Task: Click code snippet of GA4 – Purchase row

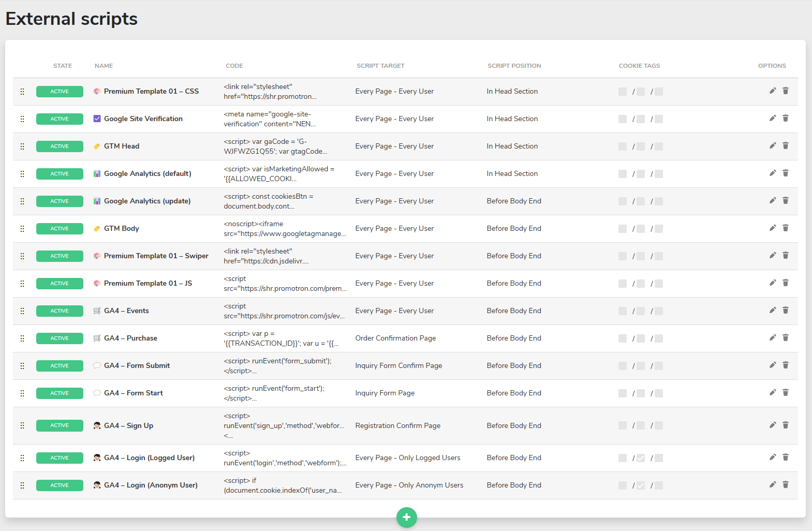Action: point(281,338)
